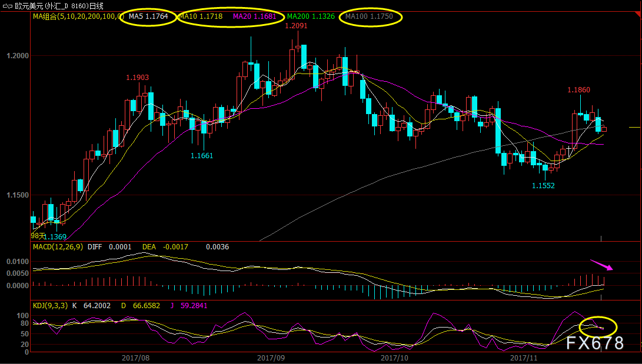Click the 2017/09 date label on time axis

coord(271,358)
